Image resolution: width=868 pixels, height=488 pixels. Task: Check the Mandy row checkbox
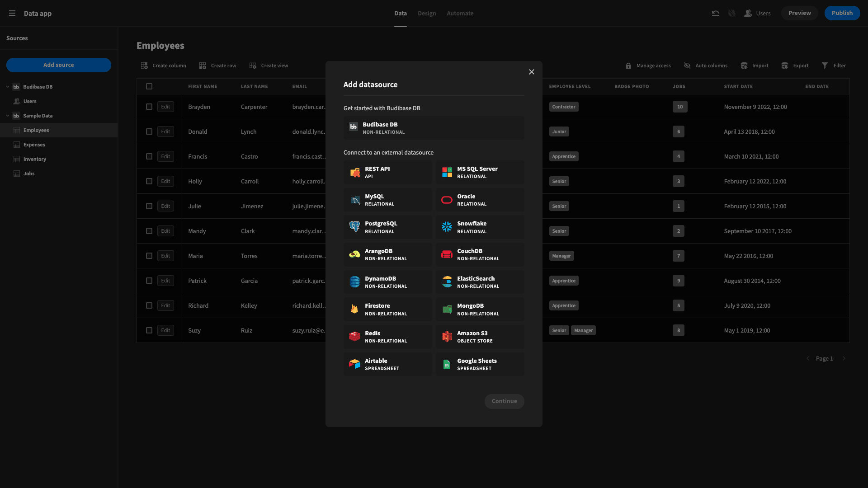(x=149, y=231)
